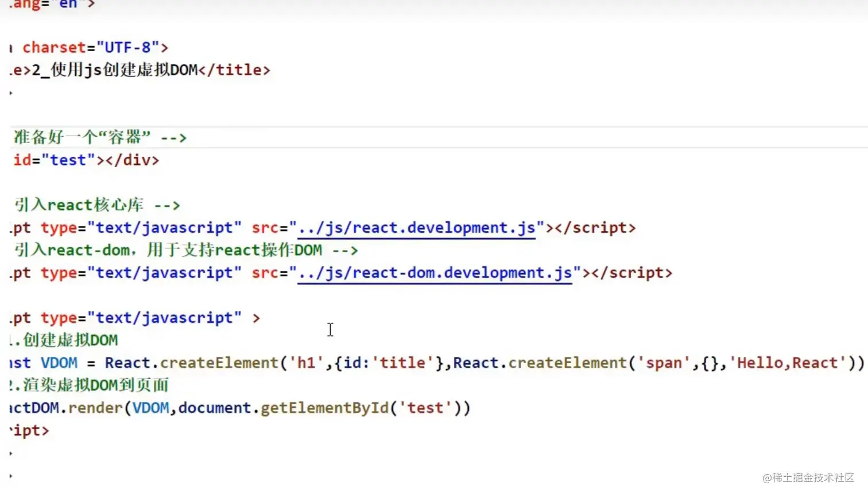Click the first React.createElement call

pyautogui.click(x=192, y=363)
